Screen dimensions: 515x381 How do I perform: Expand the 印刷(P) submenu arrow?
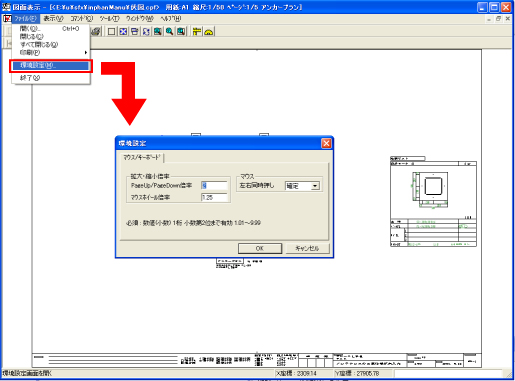(x=86, y=52)
